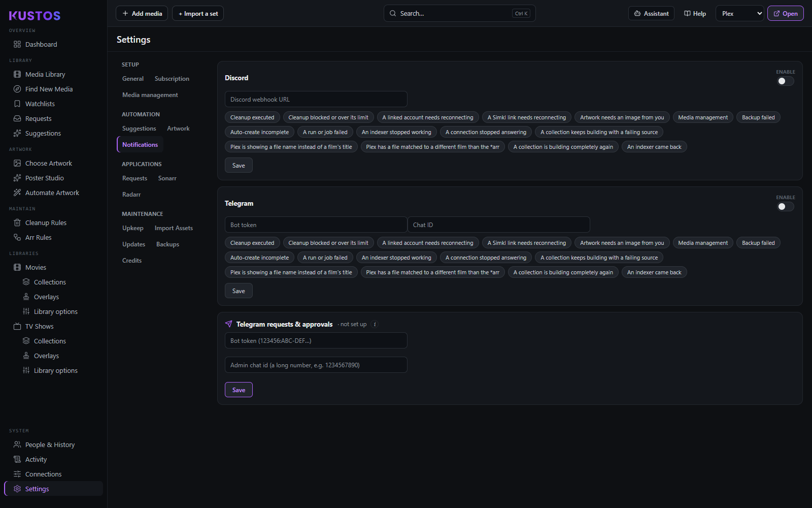This screenshot has height=508, width=812.
Task: Toggle Telegram's "A run or job failed" chip
Action: click(x=325, y=258)
